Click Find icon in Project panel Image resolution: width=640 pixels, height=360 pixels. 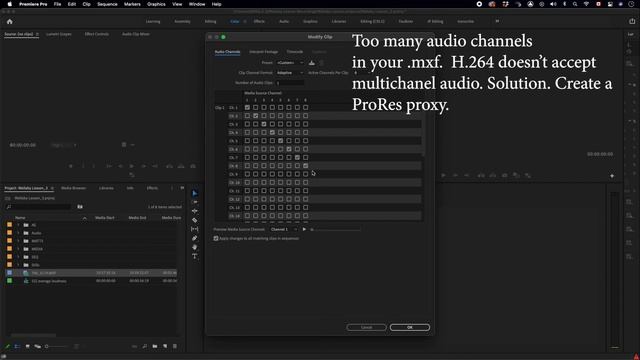(144, 346)
